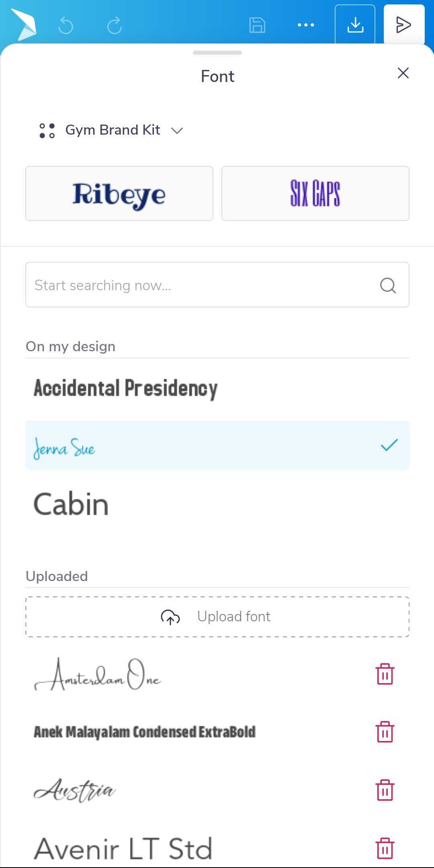Choose the Cabin font

[x=217, y=504]
